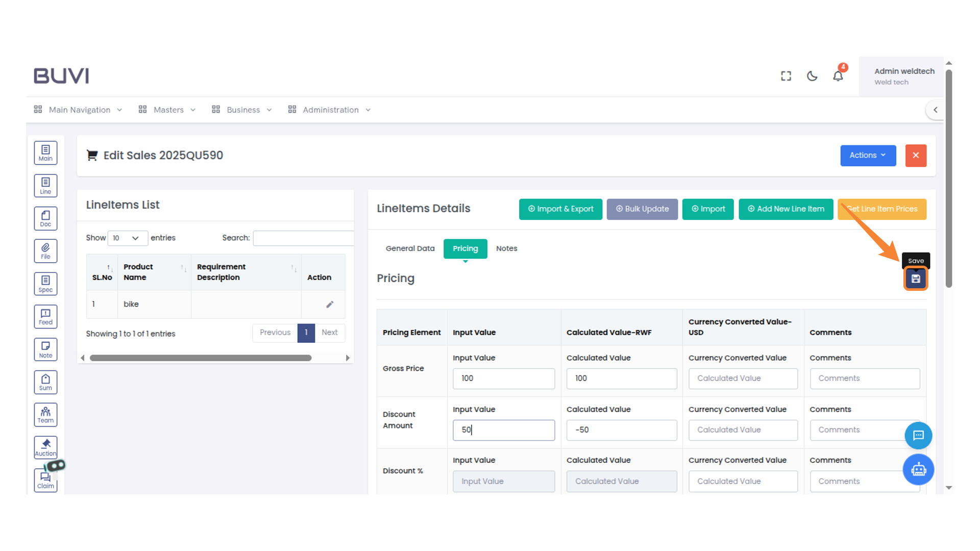The width and height of the screenshot is (980, 551).
Task: Click the Save floppy disk icon
Action: point(916,279)
